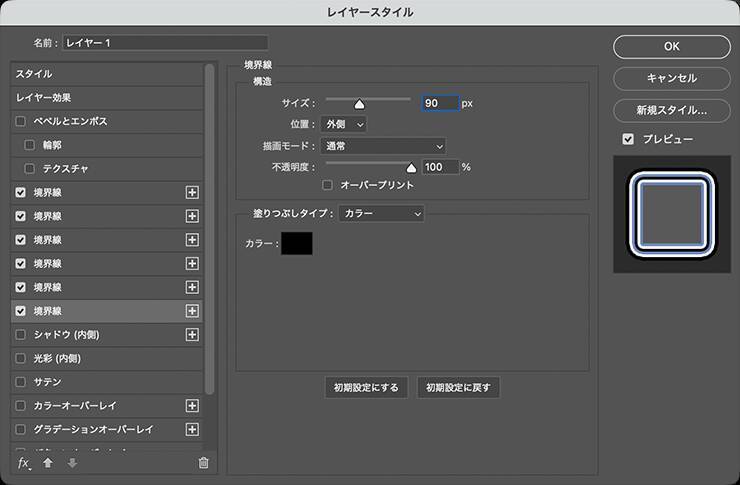
Task: Select the サテン row label
Action: [x=47, y=382]
